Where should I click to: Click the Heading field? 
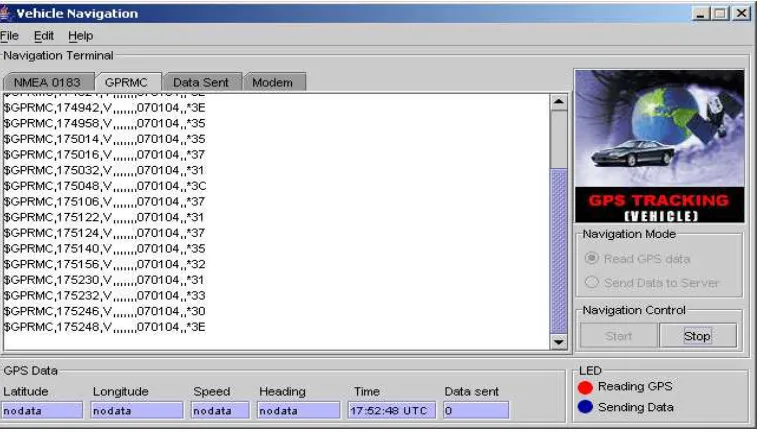pyautogui.click(x=299, y=410)
